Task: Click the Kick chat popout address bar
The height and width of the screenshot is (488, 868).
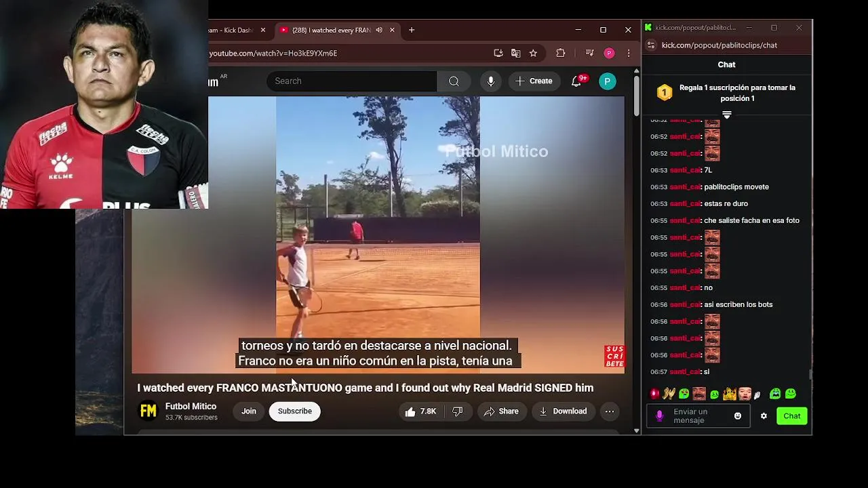Action: click(719, 45)
